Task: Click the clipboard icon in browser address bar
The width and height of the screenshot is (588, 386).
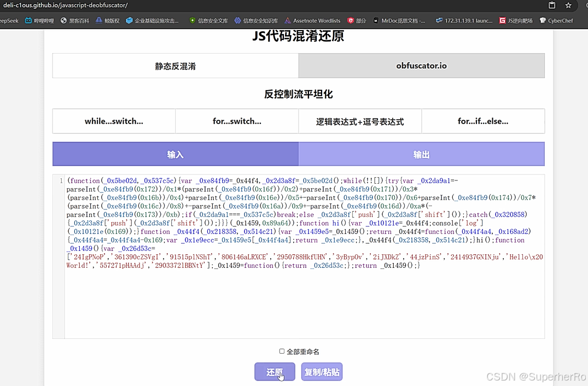Action: (552, 5)
